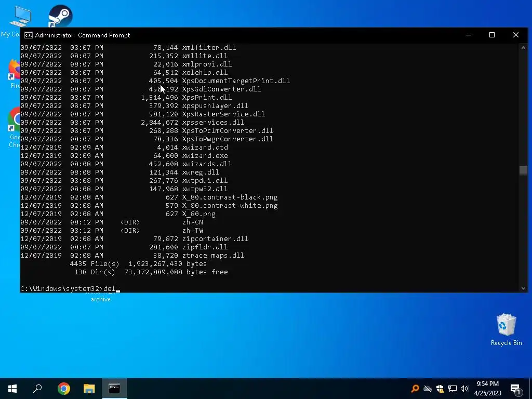Click the zipfldr.dll file name
Viewport: 532px width, 399px height.
coord(205,247)
